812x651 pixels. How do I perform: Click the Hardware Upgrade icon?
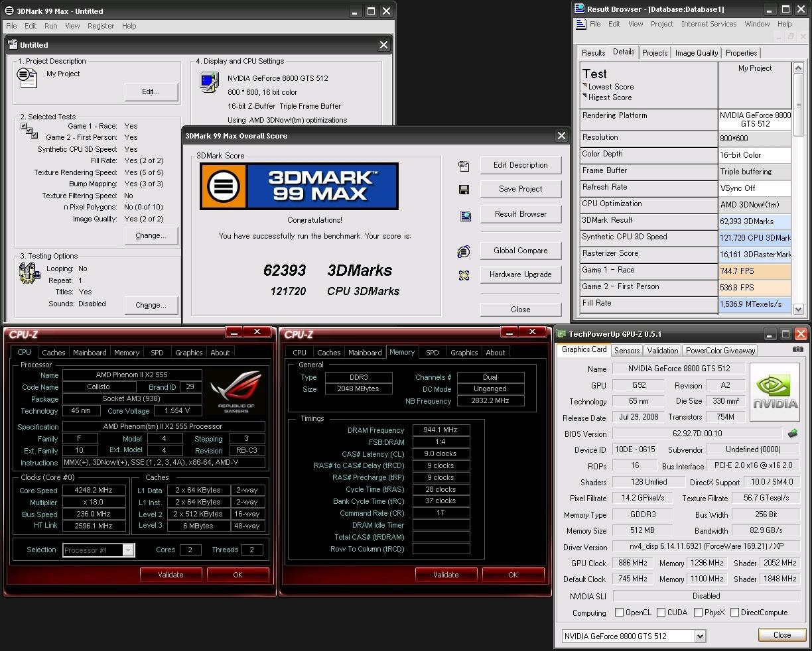tap(464, 275)
